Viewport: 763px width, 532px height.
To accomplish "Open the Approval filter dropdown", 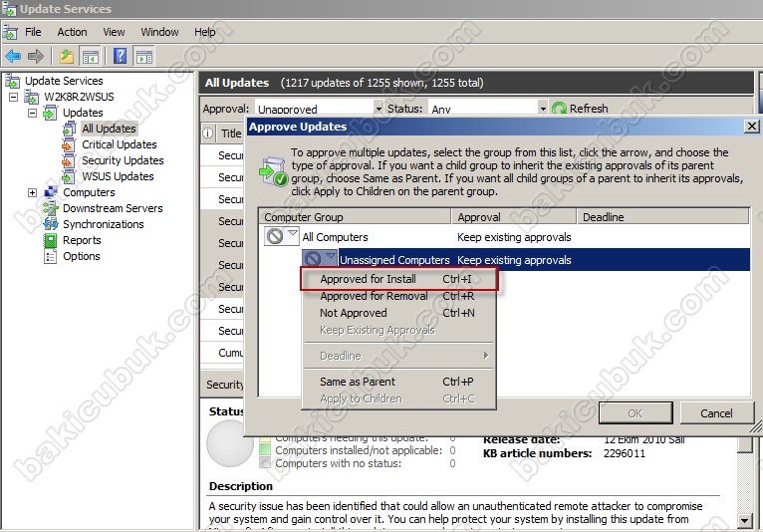I will pyautogui.click(x=379, y=109).
